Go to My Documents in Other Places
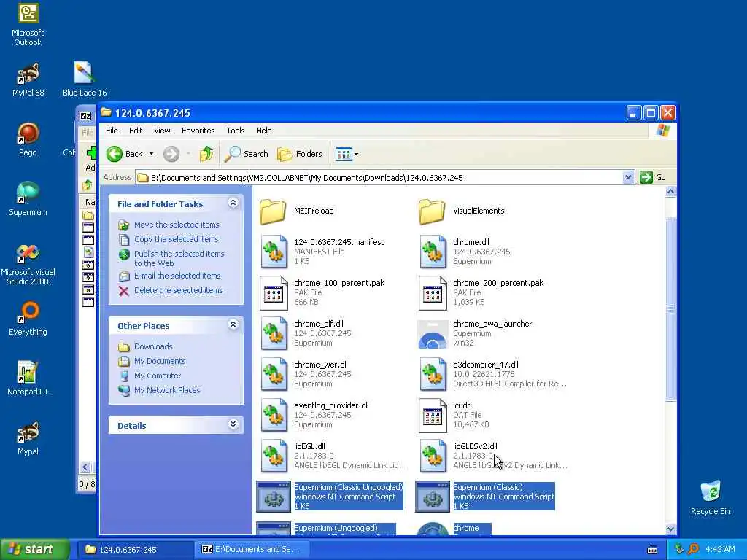Image resolution: width=747 pixels, height=560 pixels. [160, 361]
